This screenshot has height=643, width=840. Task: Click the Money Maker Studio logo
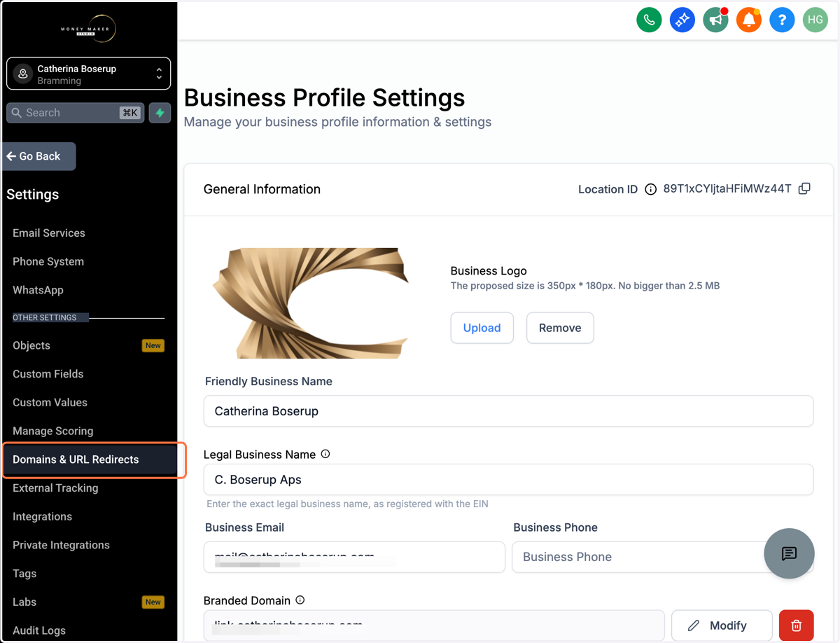click(x=88, y=29)
